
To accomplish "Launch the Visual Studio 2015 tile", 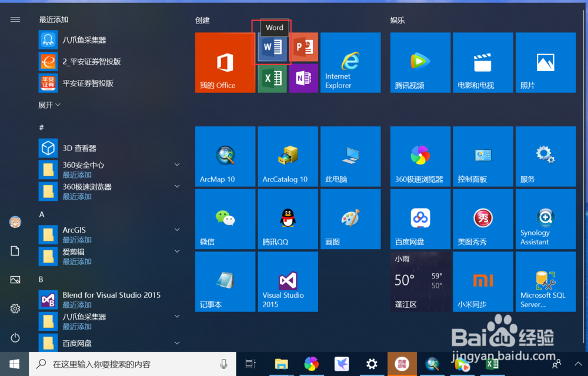I will (x=288, y=281).
